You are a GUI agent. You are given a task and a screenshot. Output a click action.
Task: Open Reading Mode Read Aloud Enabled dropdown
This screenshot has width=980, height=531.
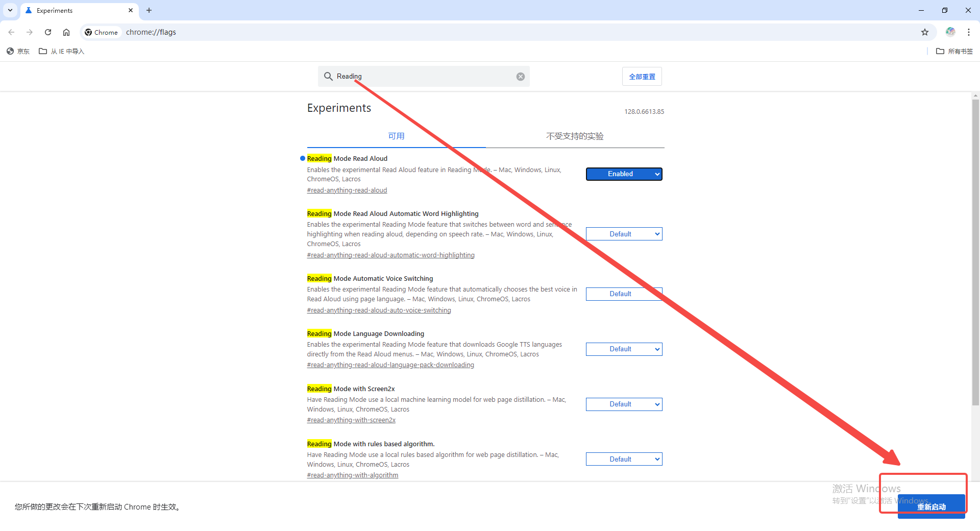click(624, 174)
